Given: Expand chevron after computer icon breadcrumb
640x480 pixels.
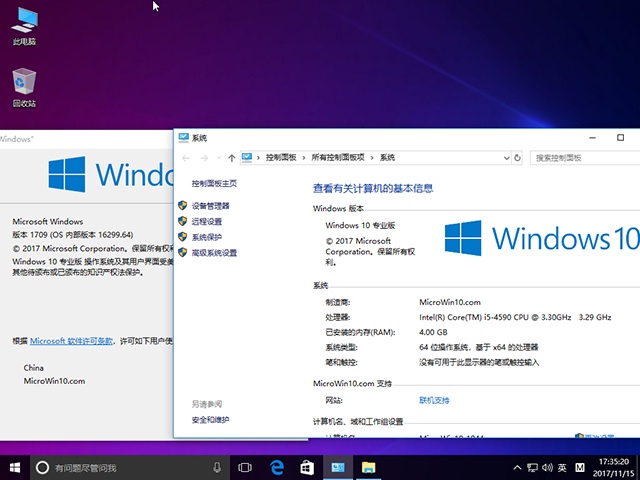Looking at the screenshot, I should pyautogui.click(x=258, y=158).
